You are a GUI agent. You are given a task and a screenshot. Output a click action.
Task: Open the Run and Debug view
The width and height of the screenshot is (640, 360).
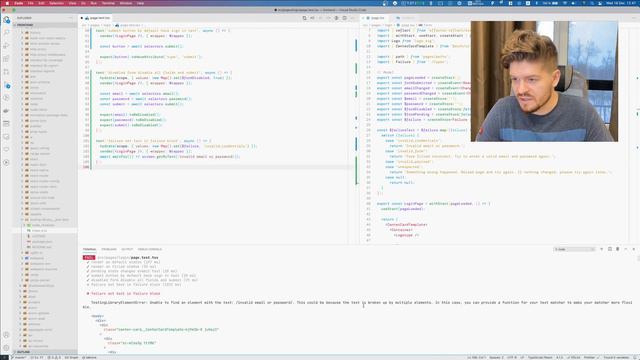[7, 46]
